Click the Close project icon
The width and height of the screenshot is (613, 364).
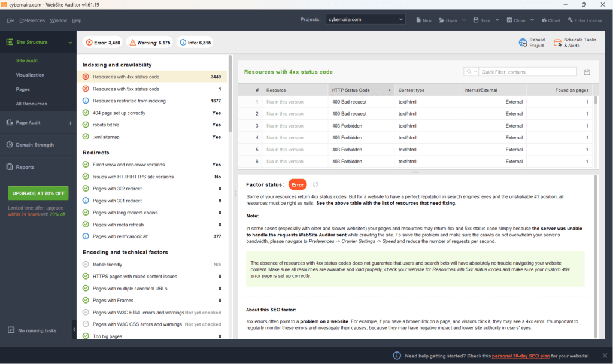point(509,20)
